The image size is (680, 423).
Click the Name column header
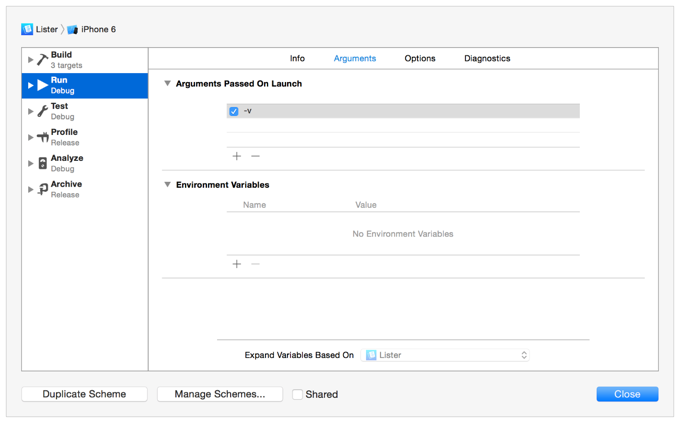tap(255, 205)
